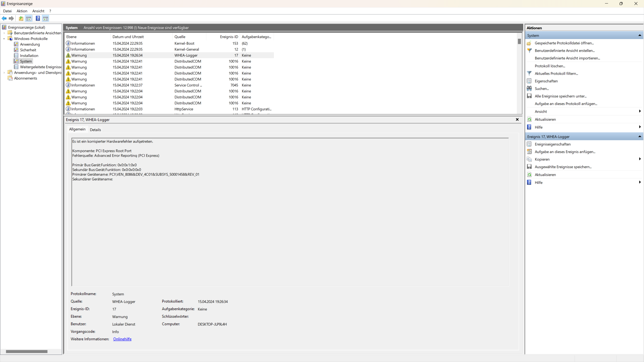Expand Benutzerdefinierte Ansichten tree node

tap(4, 33)
